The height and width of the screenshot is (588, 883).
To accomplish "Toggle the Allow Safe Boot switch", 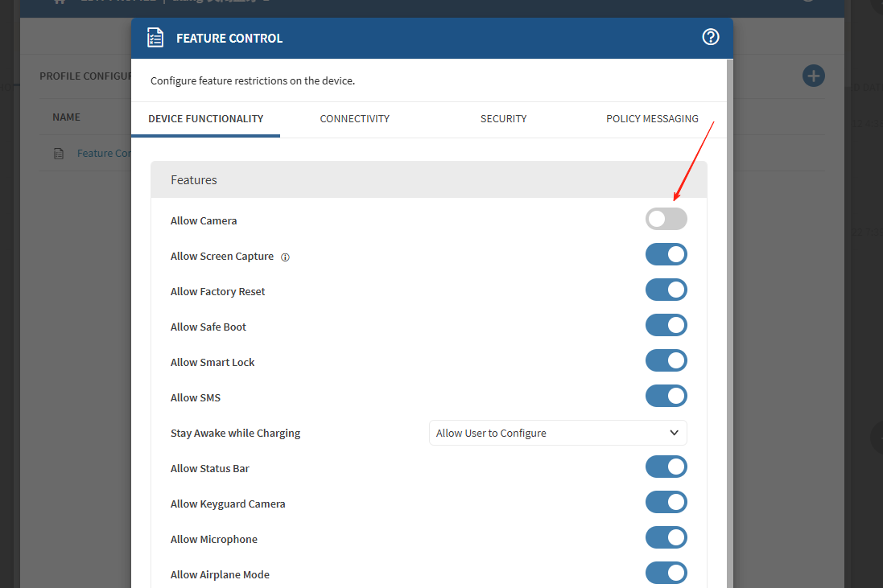I will 666,326.
